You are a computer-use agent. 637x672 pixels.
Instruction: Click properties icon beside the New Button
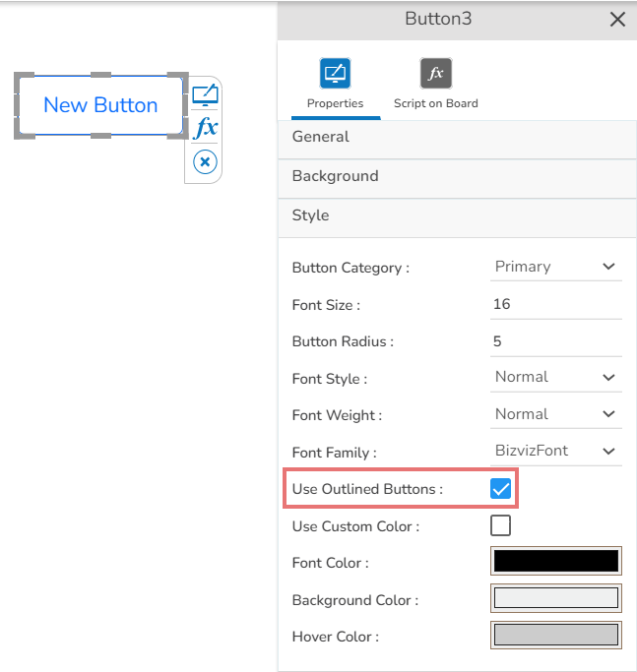pos(205,95)
